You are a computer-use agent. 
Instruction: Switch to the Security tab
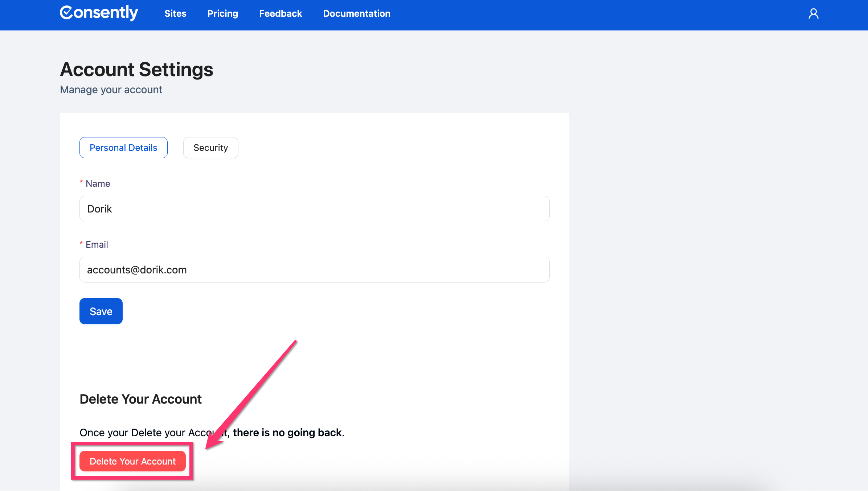click(x=210, y=148)
